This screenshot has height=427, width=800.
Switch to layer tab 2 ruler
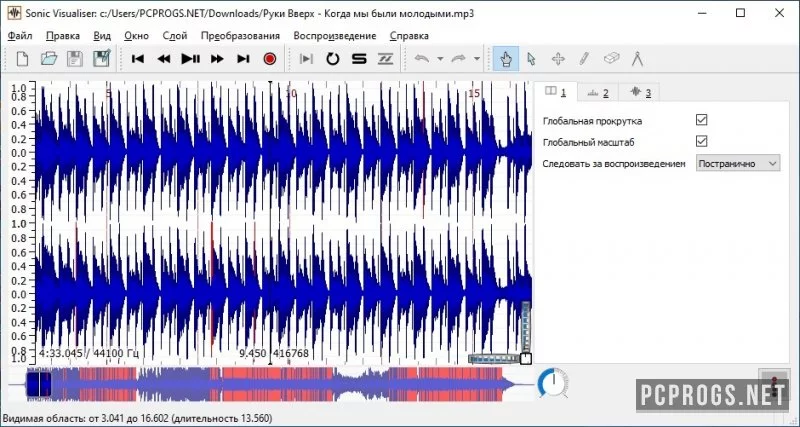(x=598, y=92)
